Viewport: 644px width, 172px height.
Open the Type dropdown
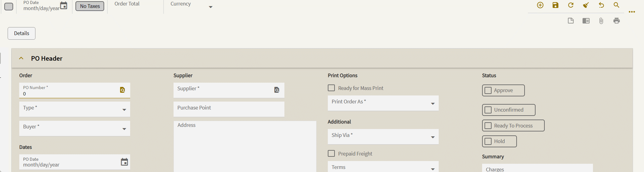coord(124,110)
